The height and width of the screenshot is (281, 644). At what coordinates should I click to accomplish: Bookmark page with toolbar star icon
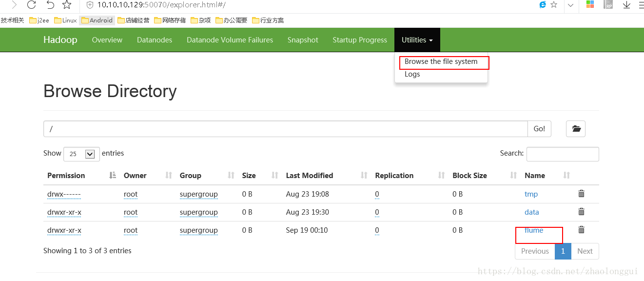click(67, 5)
